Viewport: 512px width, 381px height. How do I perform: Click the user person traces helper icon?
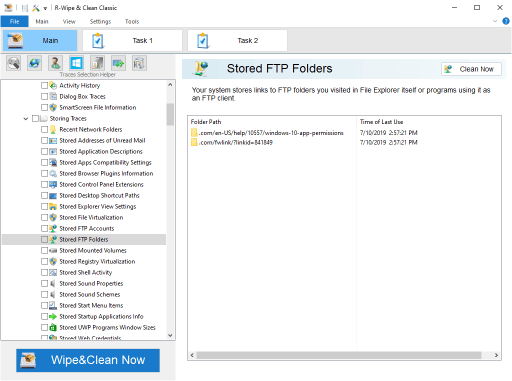[x=55, y=63]
